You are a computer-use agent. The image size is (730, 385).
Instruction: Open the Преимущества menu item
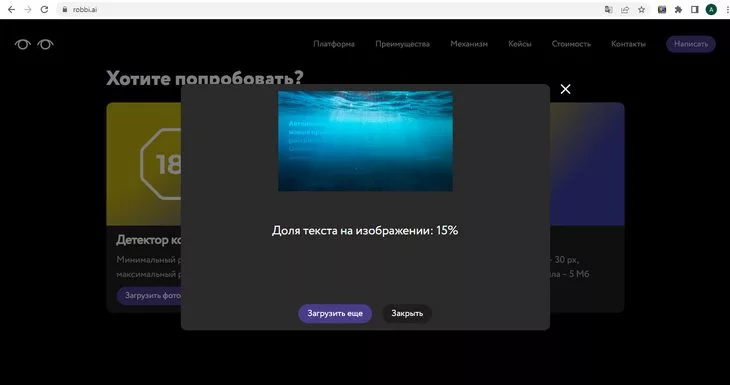[402, 44]
